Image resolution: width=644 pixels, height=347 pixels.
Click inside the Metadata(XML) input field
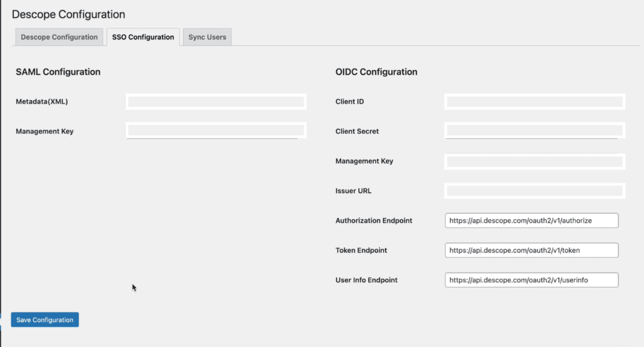(216, 101)
